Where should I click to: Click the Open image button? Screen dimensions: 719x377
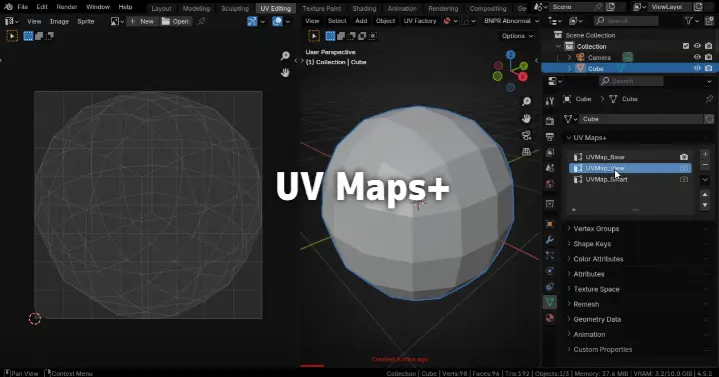tap(176, 21)
